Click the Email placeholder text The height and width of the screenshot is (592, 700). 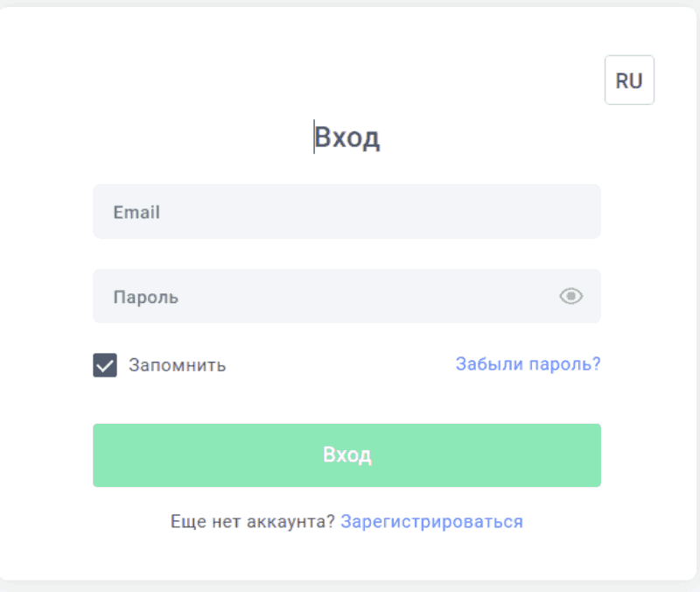click(136, 212)
